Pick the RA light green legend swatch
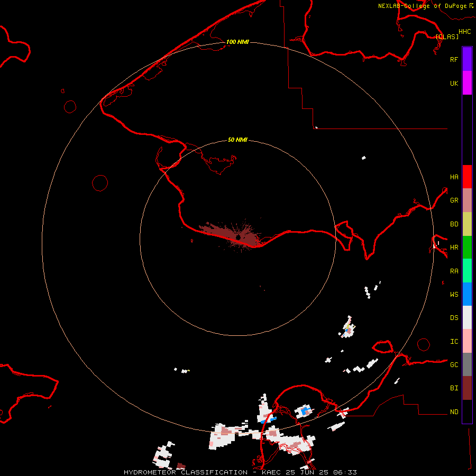The width and height of the screenshot is (476, 476). pos(467,271)
